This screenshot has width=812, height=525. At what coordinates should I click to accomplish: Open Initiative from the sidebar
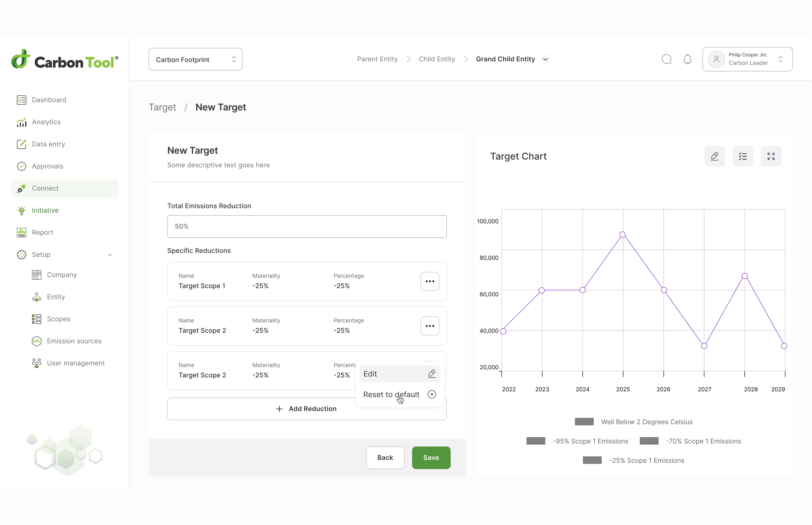click(x=65, y=210)
